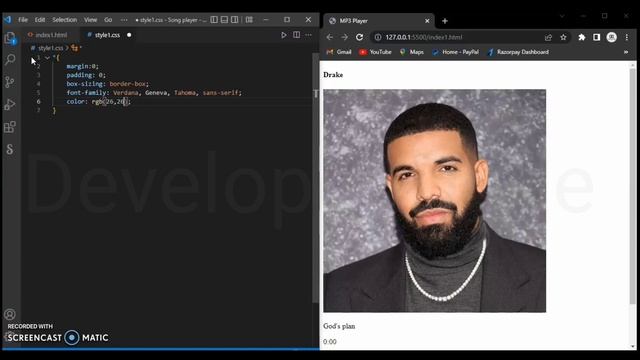Open the browser Extensions puzzle icon

pos(582,37)
